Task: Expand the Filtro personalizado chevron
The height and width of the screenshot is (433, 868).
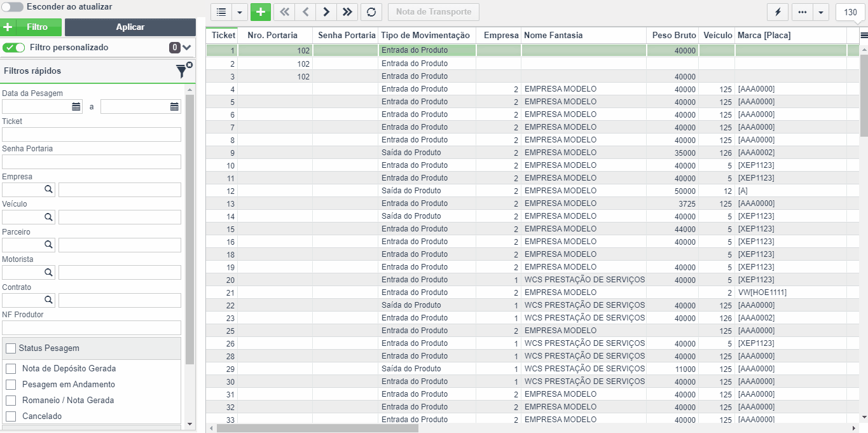Action: [x=187, y=48]
